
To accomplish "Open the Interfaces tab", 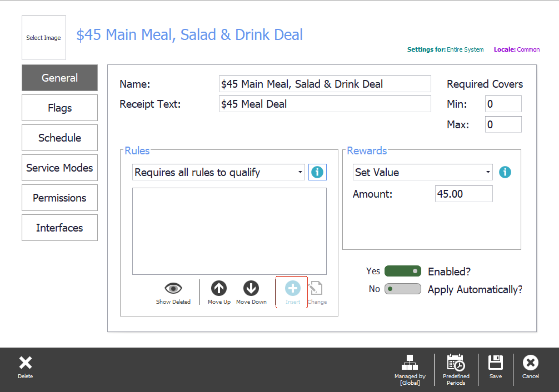I will [x=60, y=228].
